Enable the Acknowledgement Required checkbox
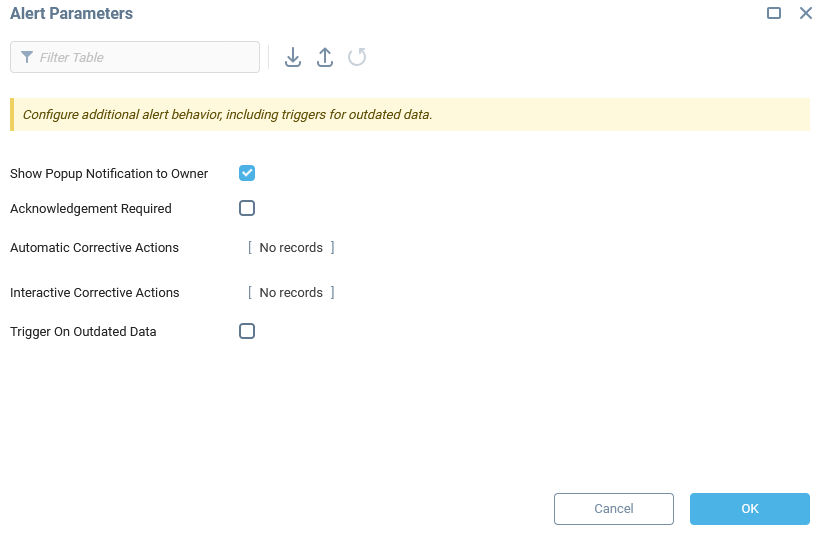Image resolution: width=820 pixels, height=534 pixels. [x=247, y=208]
